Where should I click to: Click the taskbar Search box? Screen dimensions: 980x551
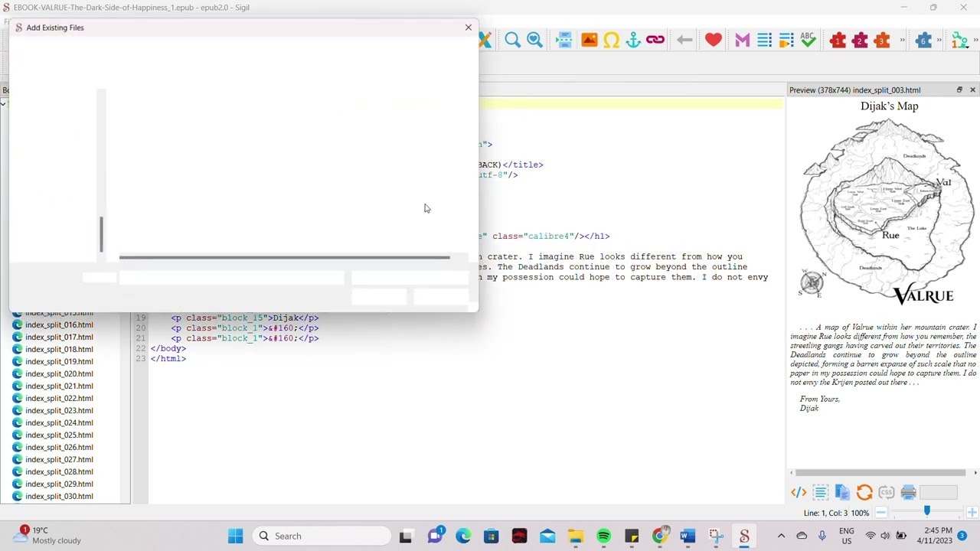click(322, 536)
